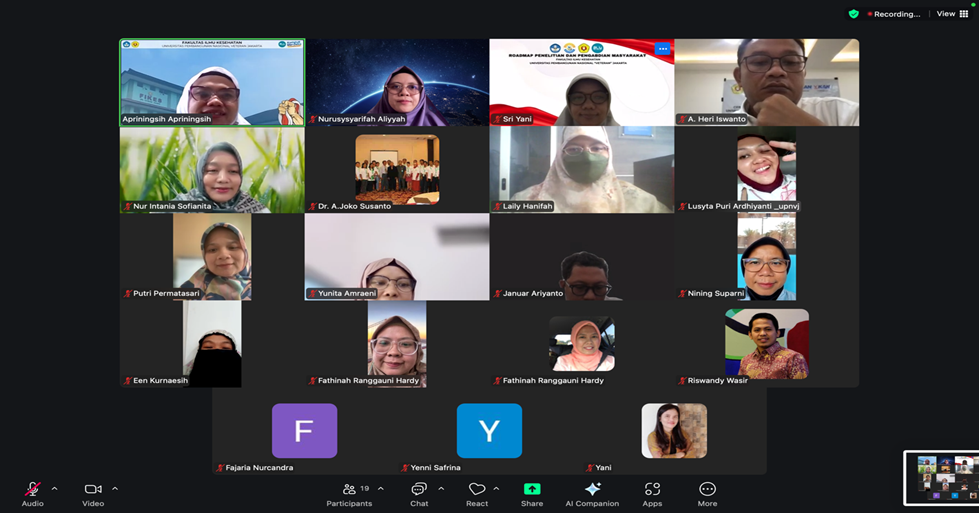Image resolution: width=979 pixels, height=513 pixels.
Task: Expand the arrow next to Participants
Action: point(380,489)
